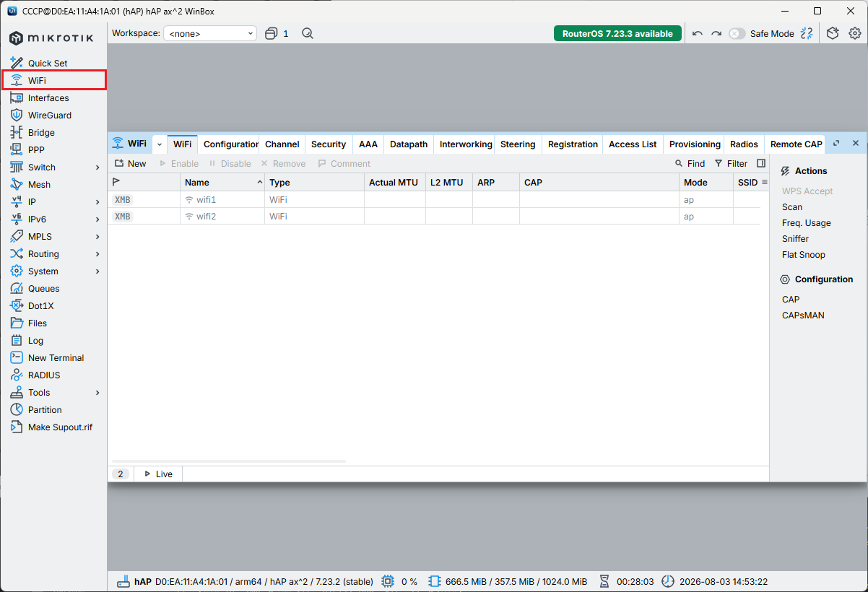The height and width of the screenshot is (592, 868).
Task: Toggle the side panel icon next to Filter
Action: click(x=761, y=163)
